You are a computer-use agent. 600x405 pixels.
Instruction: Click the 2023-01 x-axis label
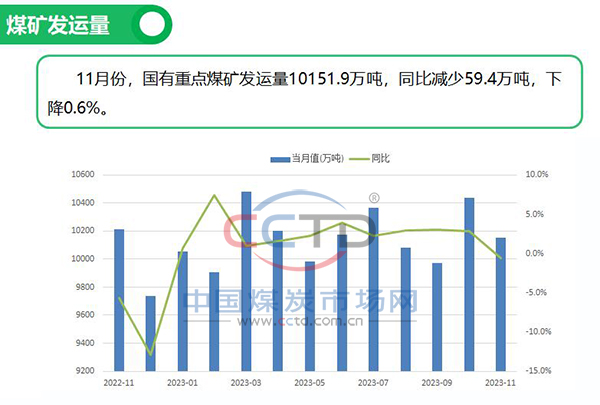click(x=182, y=382)
